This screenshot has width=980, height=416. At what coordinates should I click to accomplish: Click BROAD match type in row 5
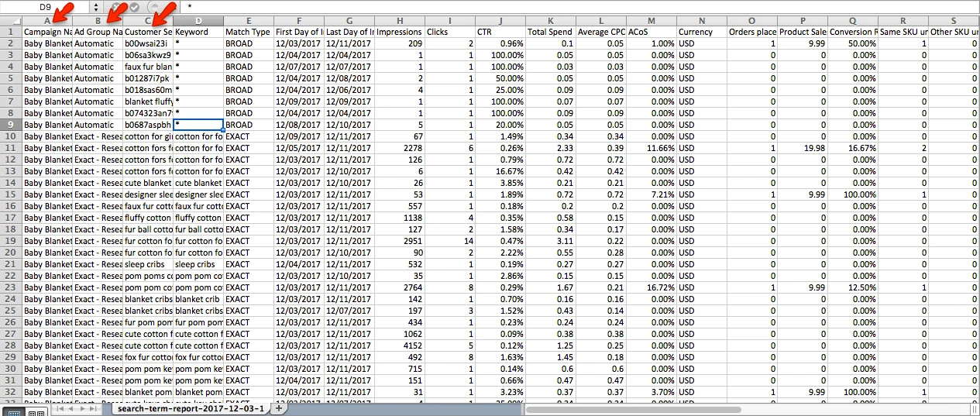click(x=249, y=78)
